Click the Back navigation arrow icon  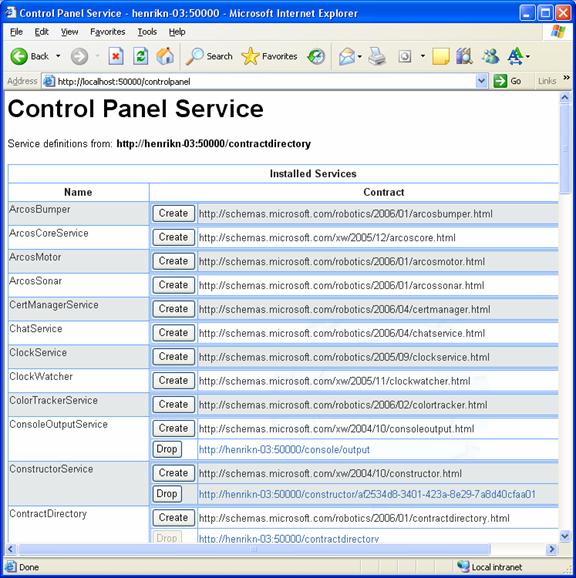tap(19, 56)
